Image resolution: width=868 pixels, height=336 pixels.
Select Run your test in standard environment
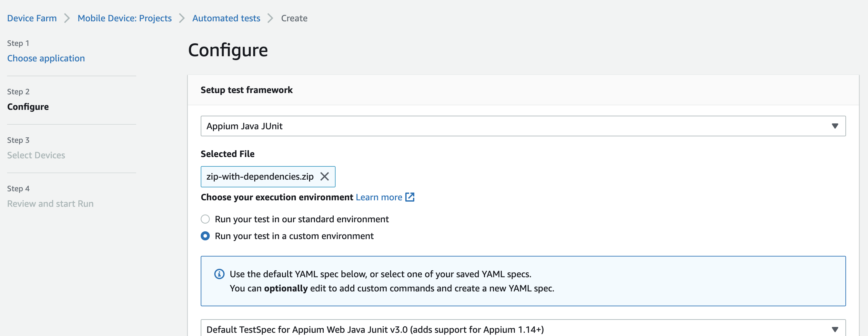click(x=205, y=219)
